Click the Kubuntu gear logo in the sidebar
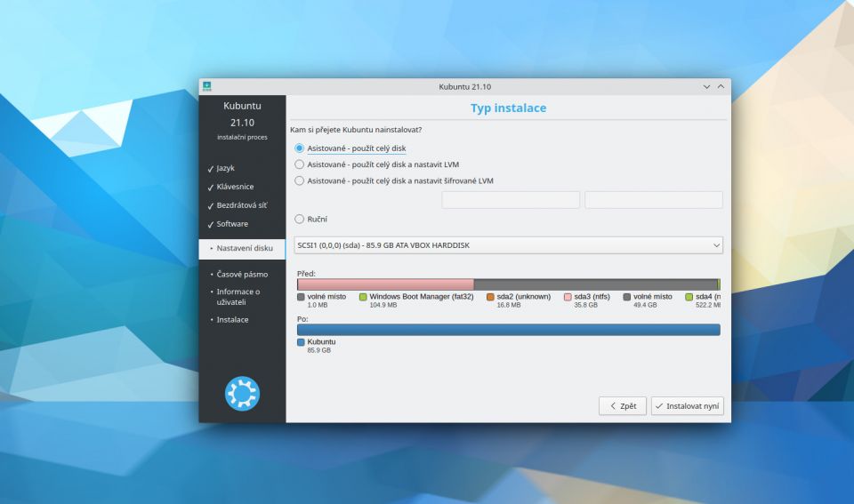Screen dimensions: 854x504 coord(242,394)
